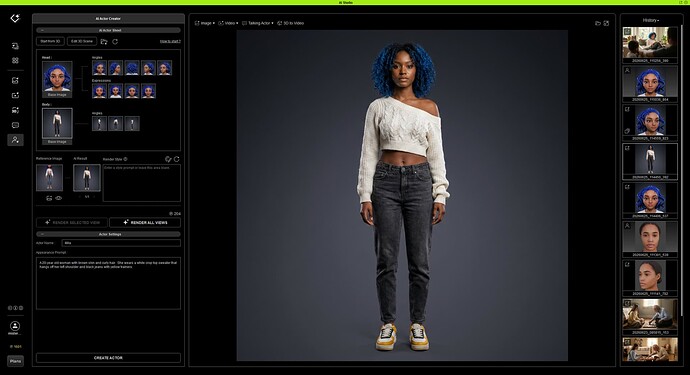
Task: Click the user account avatar icon
Action: (x=15, y=326)
